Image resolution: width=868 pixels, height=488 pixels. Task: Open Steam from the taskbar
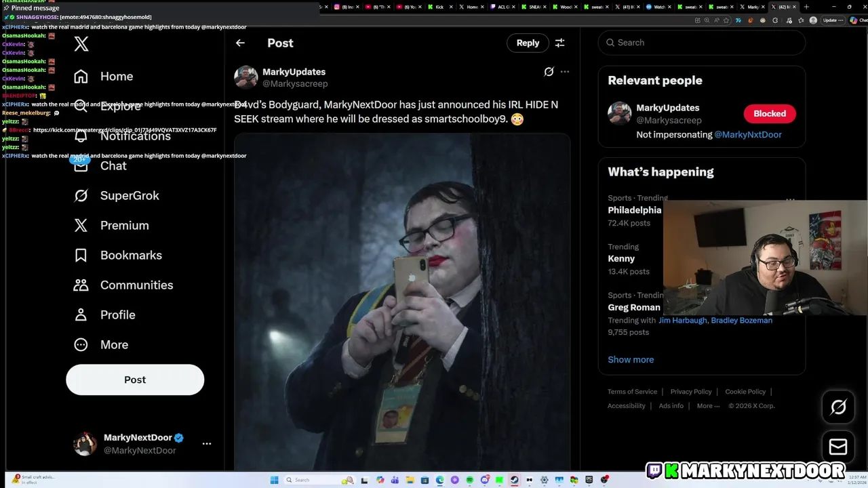514,480
